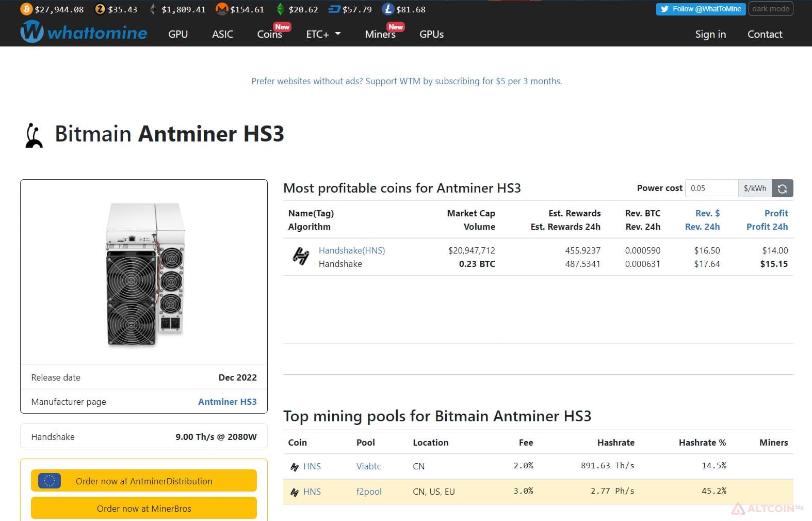
Task: Toggle dark mode
Action: click(771, 9)
